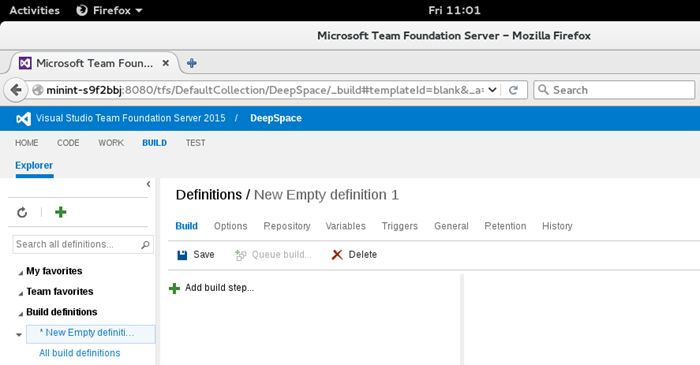The width and height of the screenshot is (700, 365).
Task: Click the Delete button label
Action: click(x=362, y=255)
